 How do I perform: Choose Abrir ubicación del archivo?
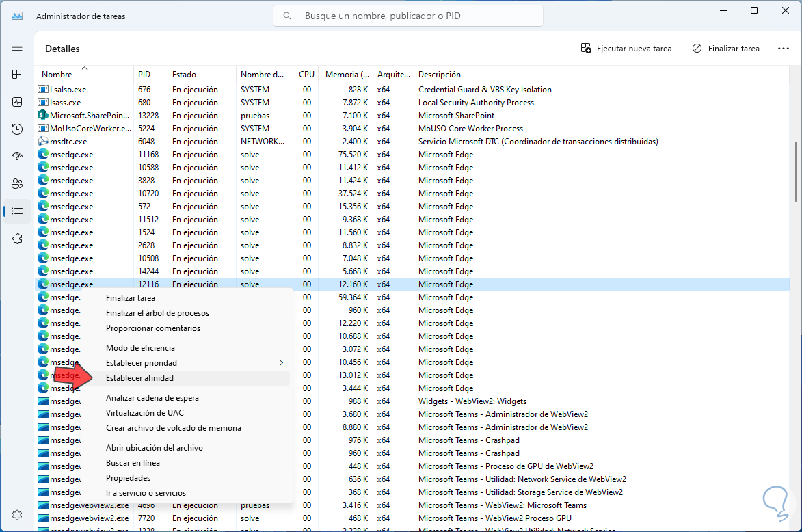point(186,448)
